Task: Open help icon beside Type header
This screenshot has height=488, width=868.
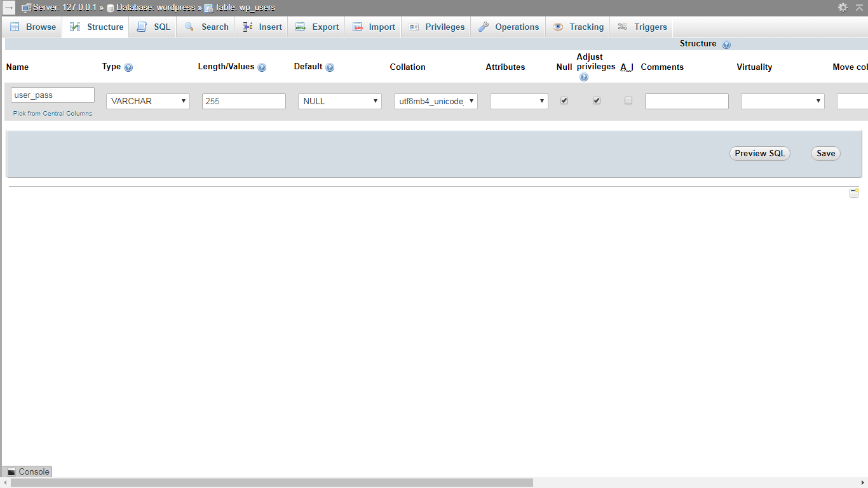Action: 128,67
